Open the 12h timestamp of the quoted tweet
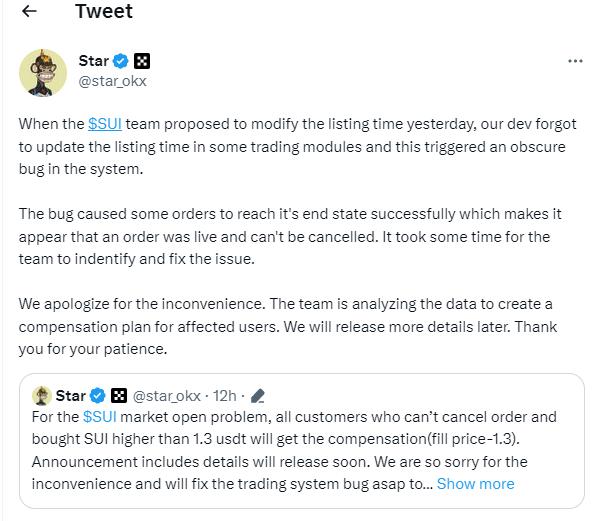Screen dimensions: 601x521 (x=226, y=395)
